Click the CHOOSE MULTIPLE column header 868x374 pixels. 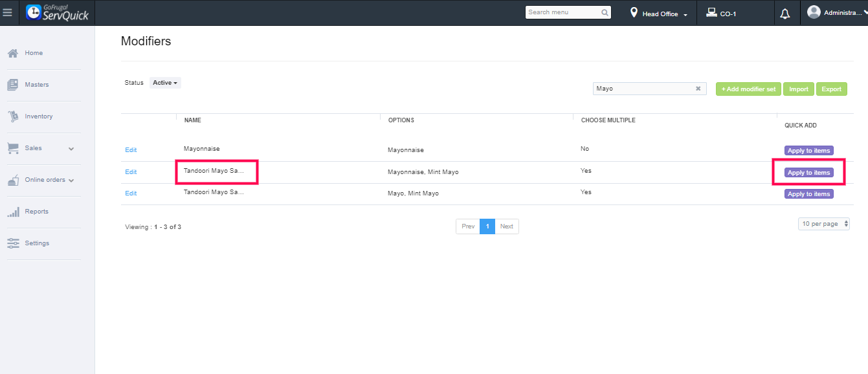[x=608, y=120]
